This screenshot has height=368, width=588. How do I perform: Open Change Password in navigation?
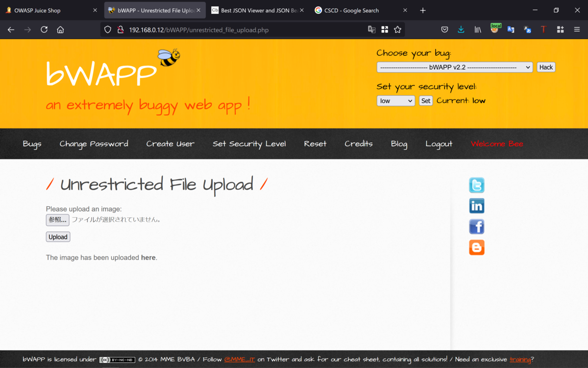coord(94,144)
